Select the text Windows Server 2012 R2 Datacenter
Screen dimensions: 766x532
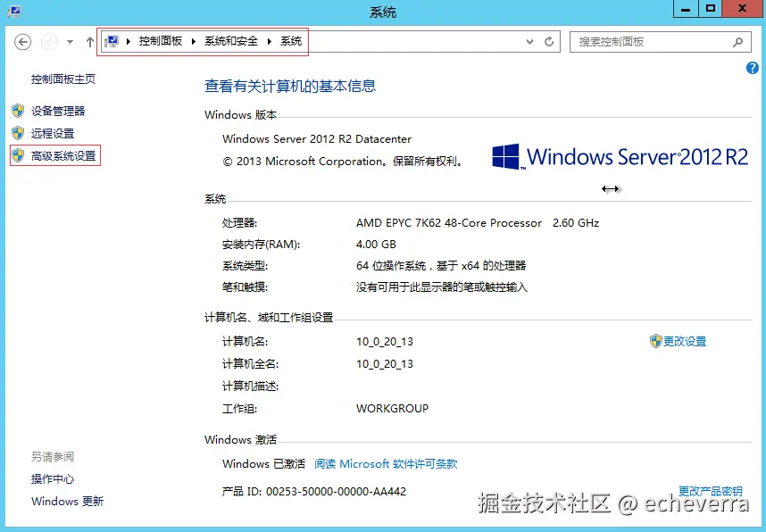coord(317,139)
